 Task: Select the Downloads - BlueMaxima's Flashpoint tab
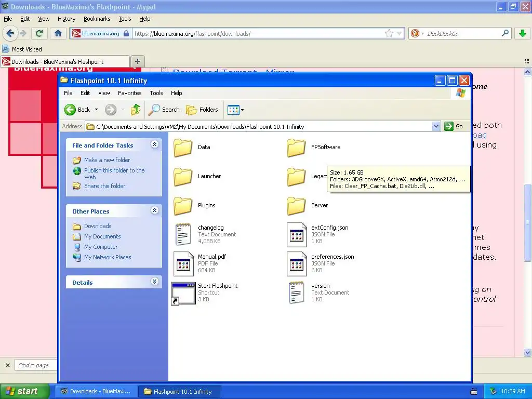[65, 62]
